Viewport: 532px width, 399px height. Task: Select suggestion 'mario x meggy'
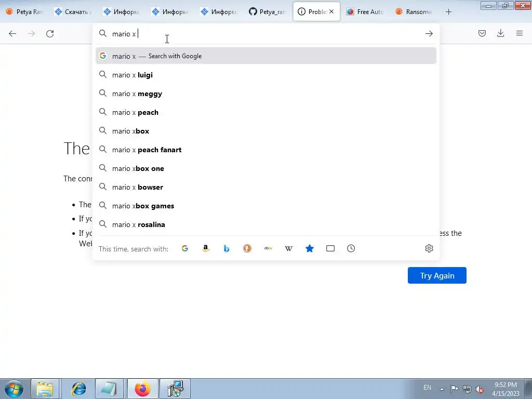click(x=266, y=94)
